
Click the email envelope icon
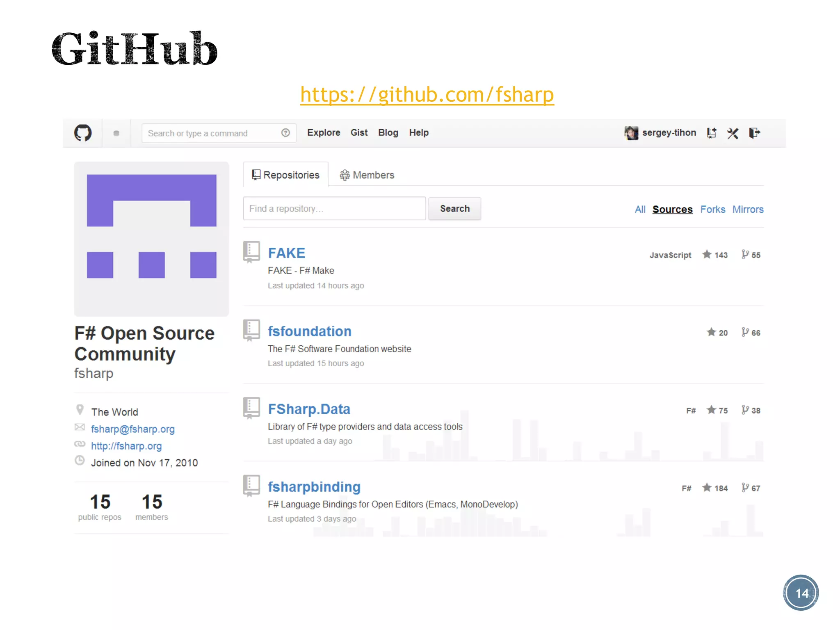[80, 427]
